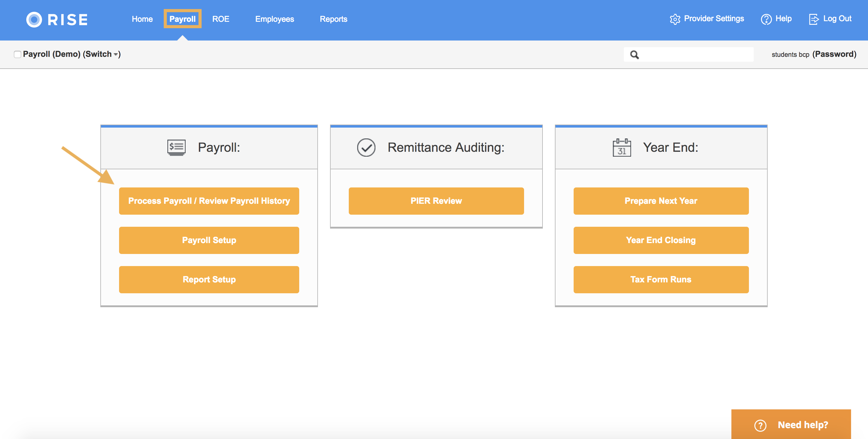Open the Reports menu item
The height and width of the screenshot is (439, 868).
[334, 19]
